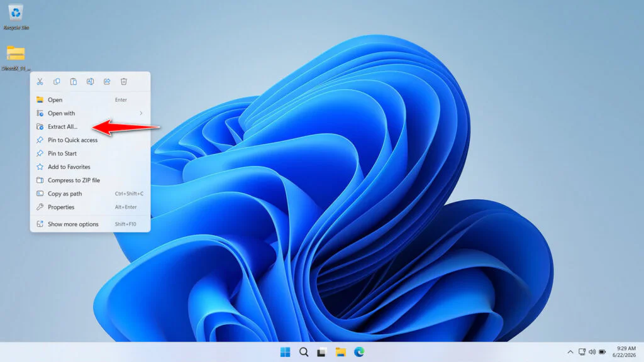This screenshot has height=362, width=644.
Task: Open taskbar Search magnifier
Action: (x=304, y=352)
